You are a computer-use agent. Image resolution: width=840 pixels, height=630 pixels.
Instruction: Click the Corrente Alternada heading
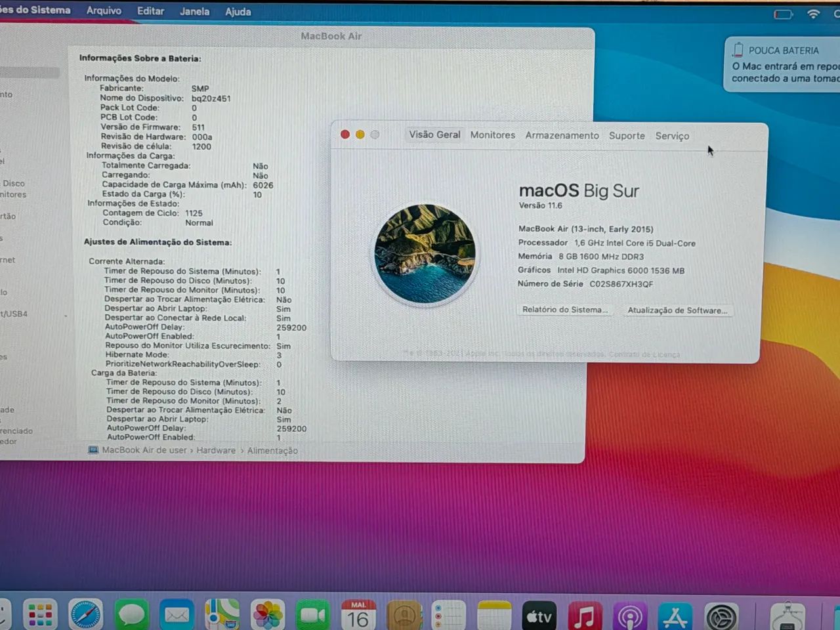point(127,261)
